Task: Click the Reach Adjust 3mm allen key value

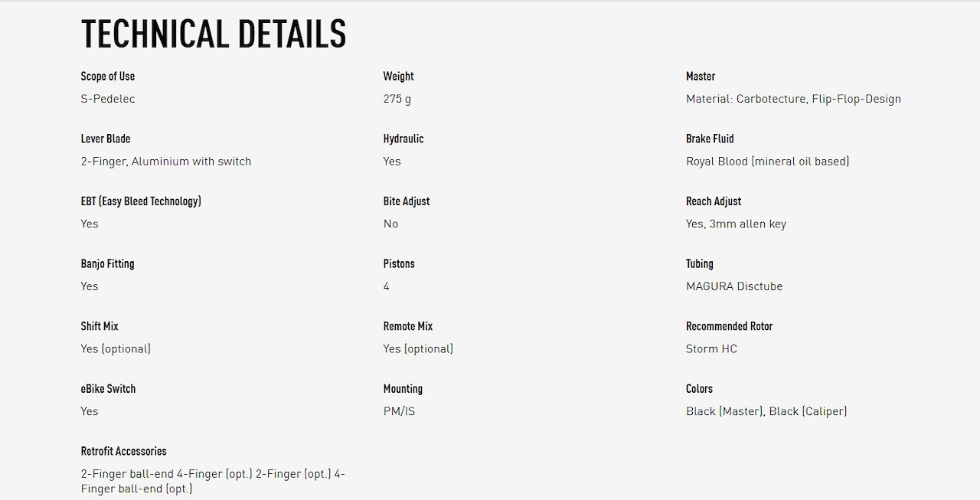Action: point(736,224)
